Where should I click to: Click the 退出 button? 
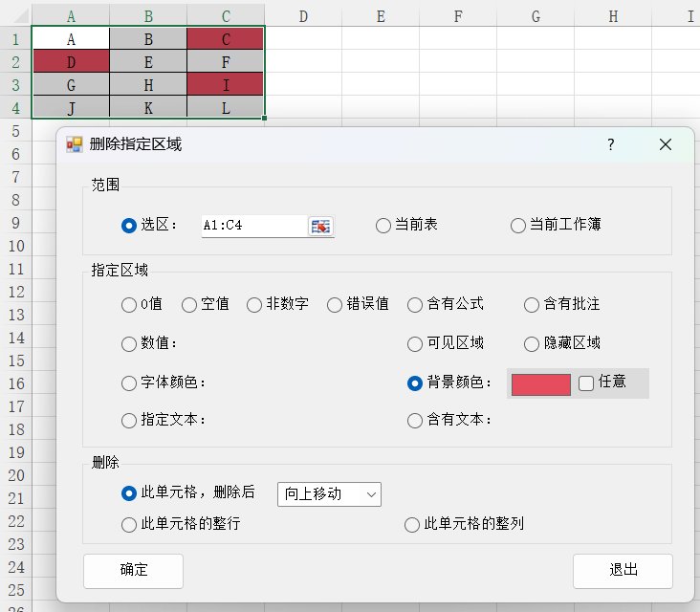point(623,571)
